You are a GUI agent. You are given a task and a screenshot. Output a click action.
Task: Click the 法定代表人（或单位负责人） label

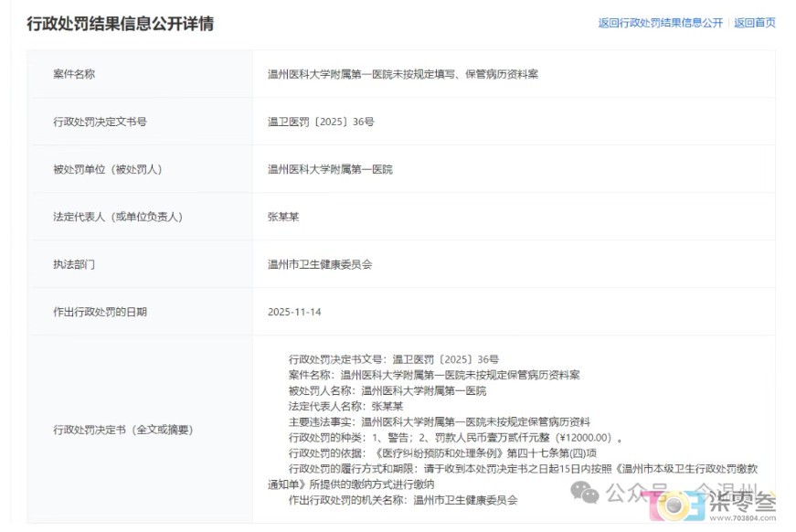(x=119, y=217)
